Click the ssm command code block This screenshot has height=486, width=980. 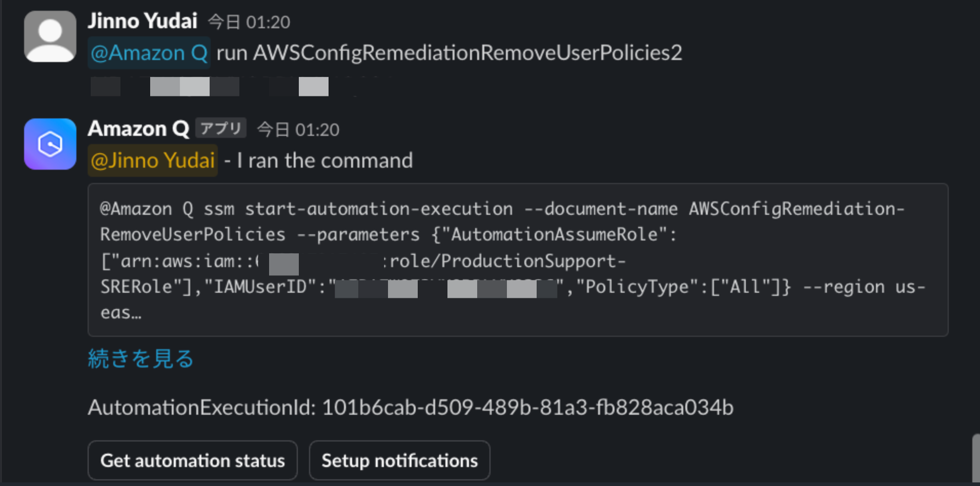(x=518, y=260)
